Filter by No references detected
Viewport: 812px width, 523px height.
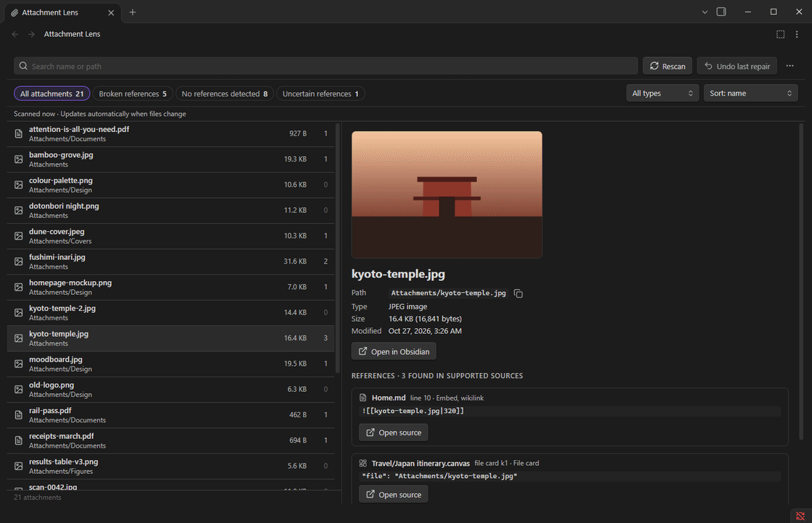[225, 93]
